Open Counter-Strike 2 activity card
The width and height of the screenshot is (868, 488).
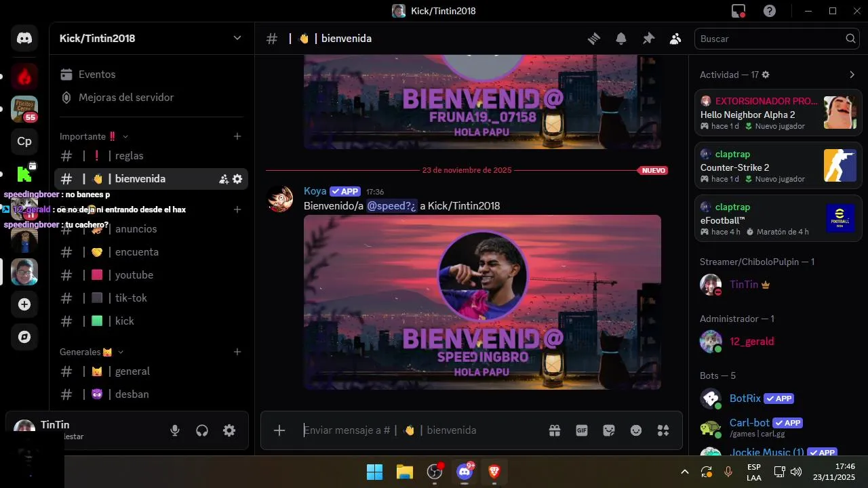[x=778, y=165]
